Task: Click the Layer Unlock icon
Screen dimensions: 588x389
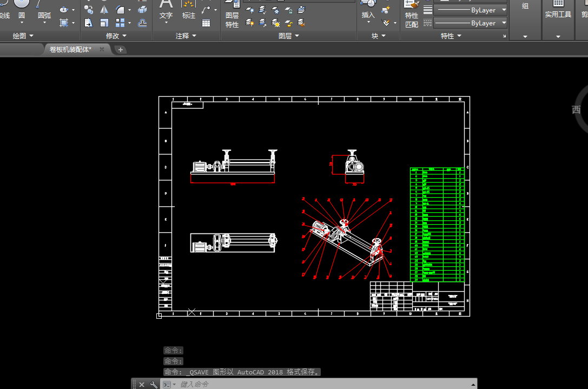Action: tap(289, 23)
